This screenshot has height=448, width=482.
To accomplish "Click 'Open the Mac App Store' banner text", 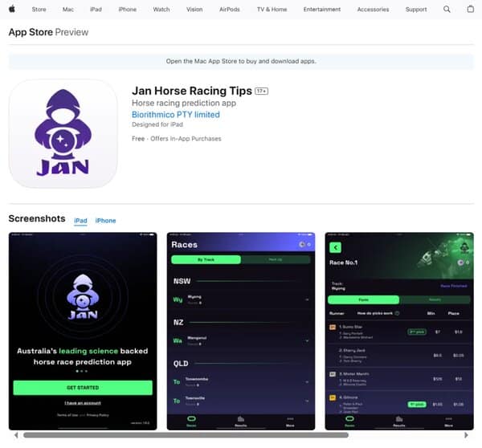I will pos(241,61).
